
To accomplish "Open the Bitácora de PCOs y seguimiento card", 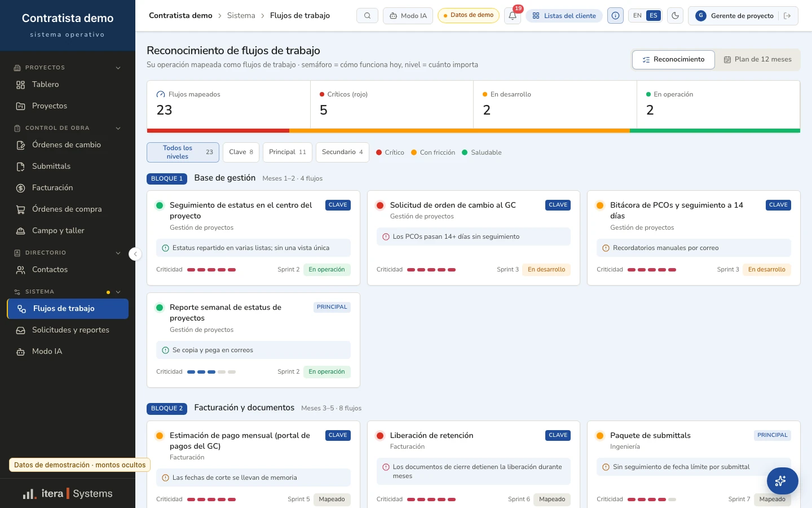I will coord(694,238).
